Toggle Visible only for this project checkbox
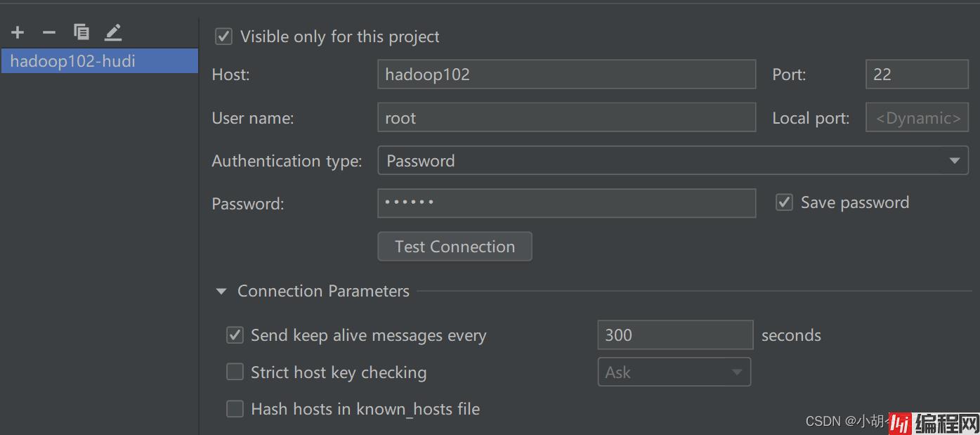Viewport: 980px width, 435px height. coord(223,37)
